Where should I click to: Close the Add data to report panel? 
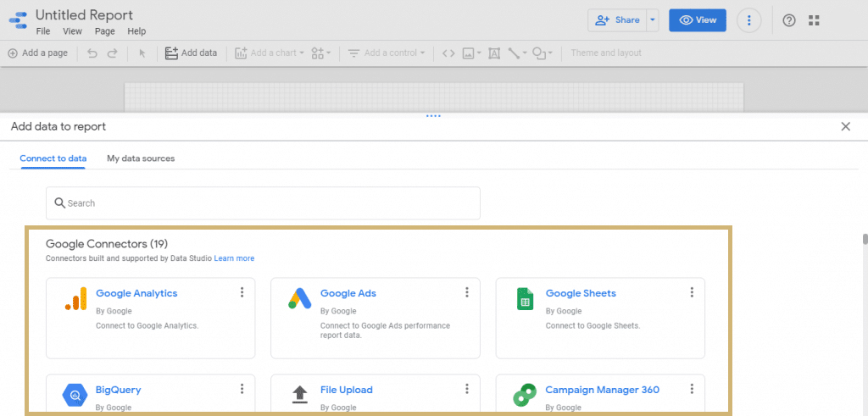click(845, 127)
